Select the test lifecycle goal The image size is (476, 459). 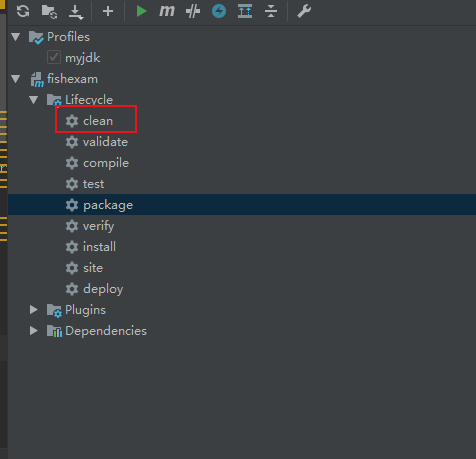[x=93, y=184]
